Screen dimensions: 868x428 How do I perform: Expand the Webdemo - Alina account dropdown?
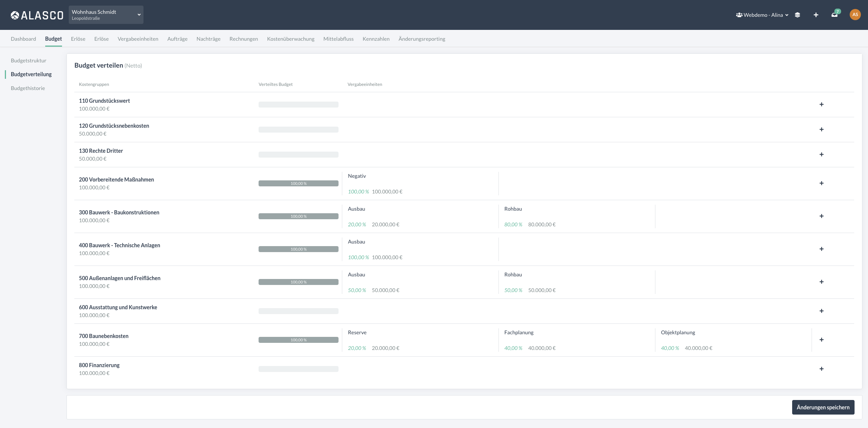762,15
